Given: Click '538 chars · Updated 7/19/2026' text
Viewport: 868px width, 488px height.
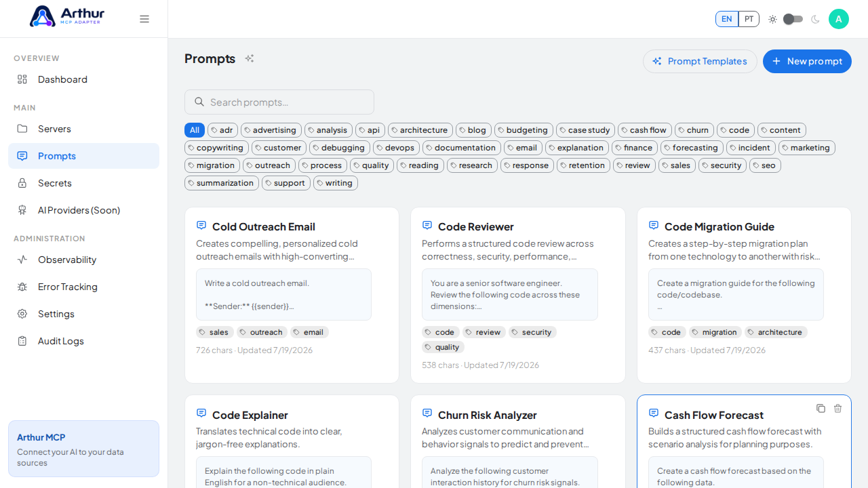Looking at the screenshot, I should tap(480, 365).
